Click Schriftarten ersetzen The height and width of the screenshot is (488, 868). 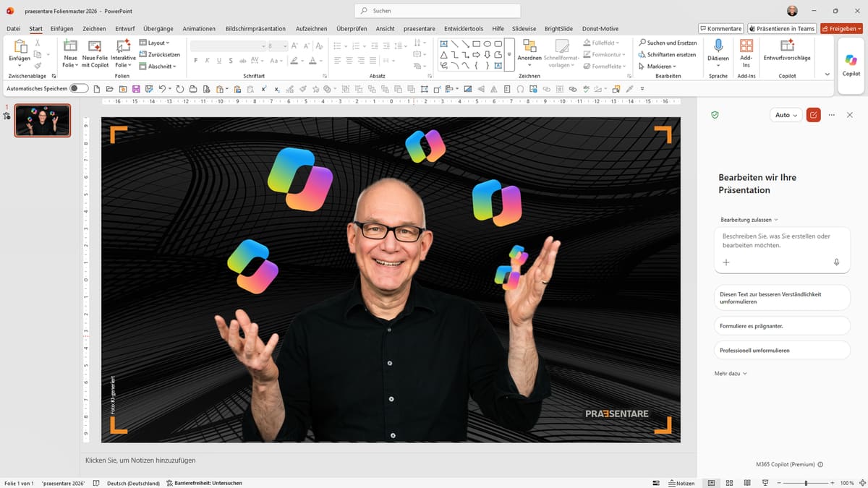click(667, 54)
